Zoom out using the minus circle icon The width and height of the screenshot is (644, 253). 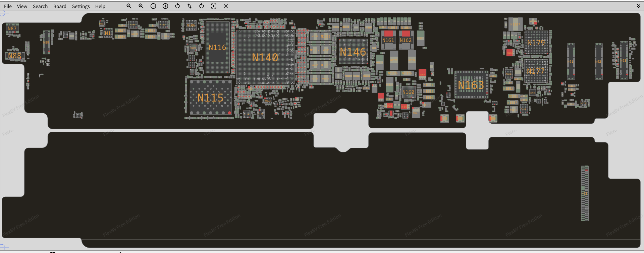[x=153, y=6]
